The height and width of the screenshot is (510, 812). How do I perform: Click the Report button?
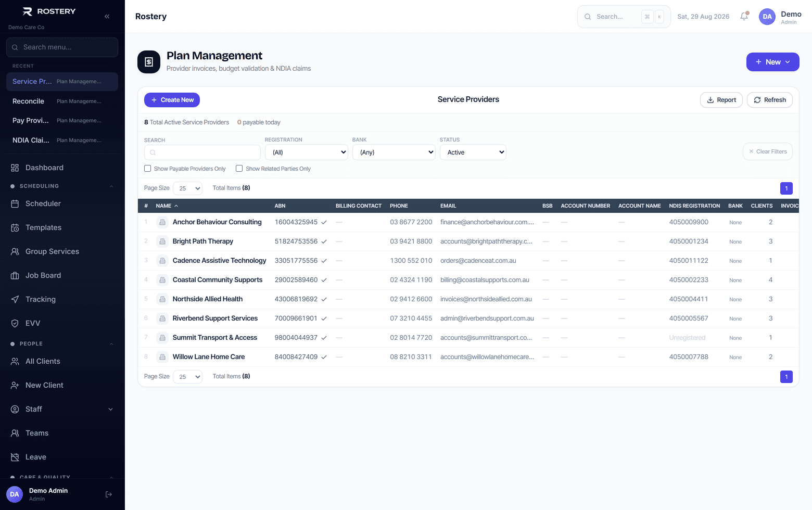click(721, 100)
